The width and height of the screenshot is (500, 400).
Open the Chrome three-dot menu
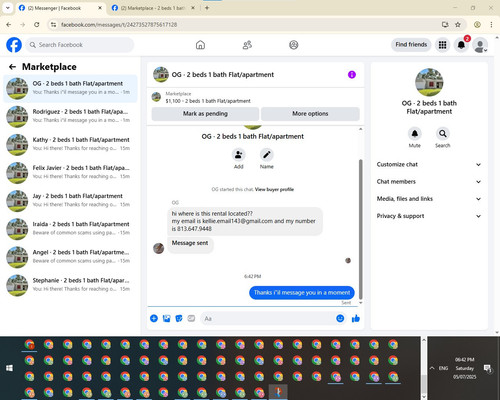click(x=491, y=24)
